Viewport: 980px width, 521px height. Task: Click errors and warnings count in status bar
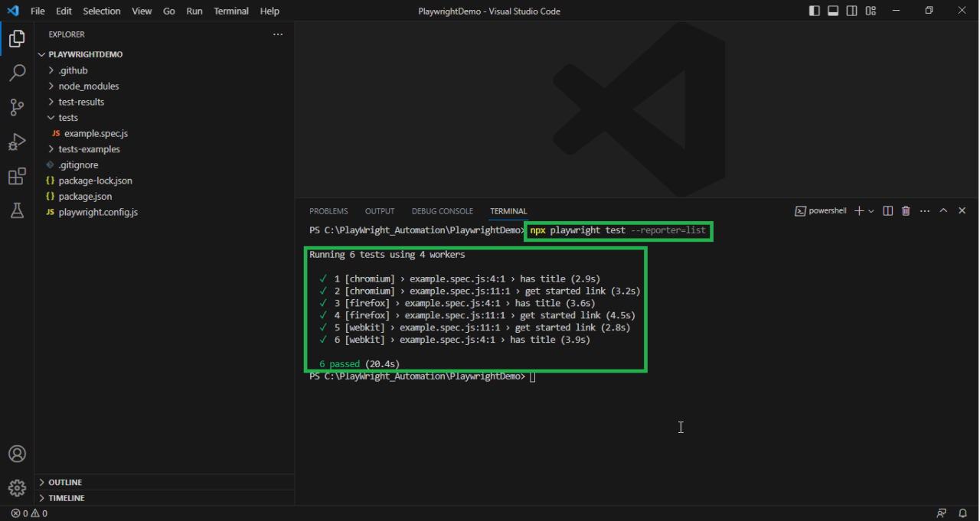29,513
